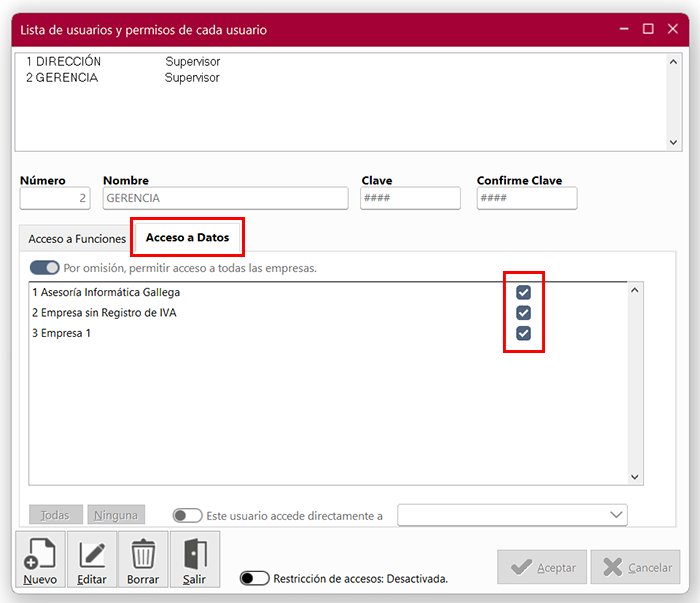Click the Editar pencil icon
This screenshot has width=700, height=603.
pos(92,554)
